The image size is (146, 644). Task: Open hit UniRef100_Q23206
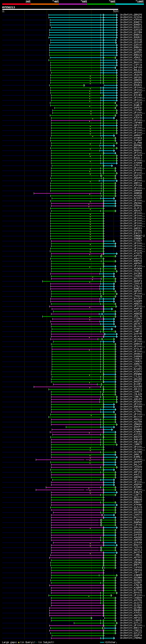pos(131,17)
